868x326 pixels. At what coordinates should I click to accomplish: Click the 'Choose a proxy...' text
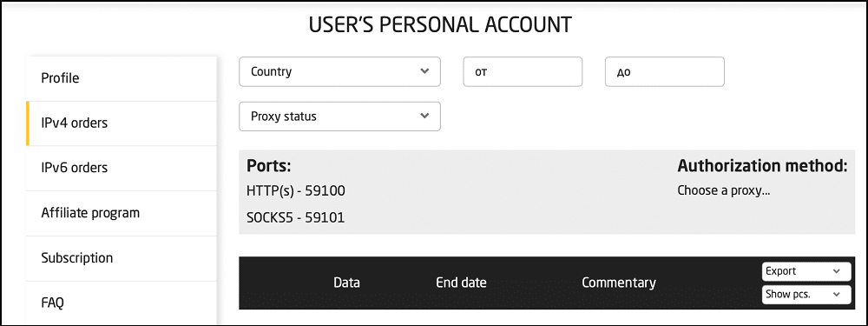click(x=724, y=191)
